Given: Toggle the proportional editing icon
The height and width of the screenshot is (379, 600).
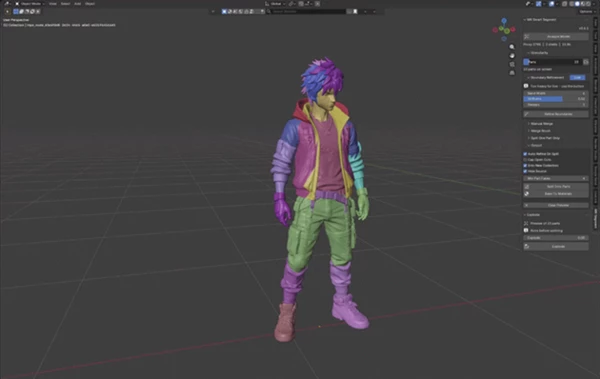Looking at the screenshot, I should [x=317, y=3].
